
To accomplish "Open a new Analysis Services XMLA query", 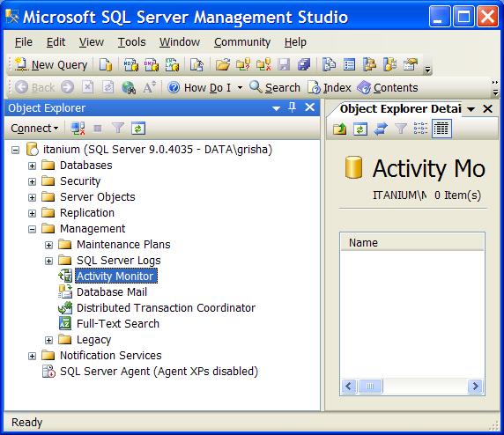I will pos(172,64).
